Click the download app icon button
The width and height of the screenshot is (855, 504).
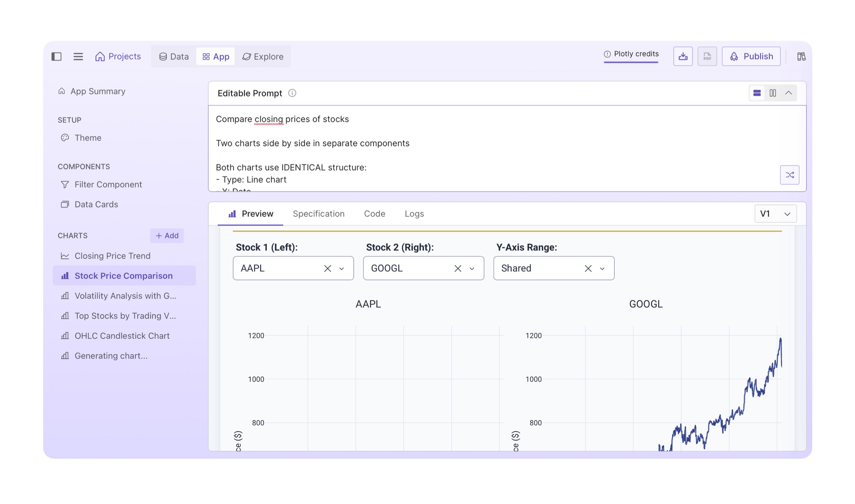683,56
